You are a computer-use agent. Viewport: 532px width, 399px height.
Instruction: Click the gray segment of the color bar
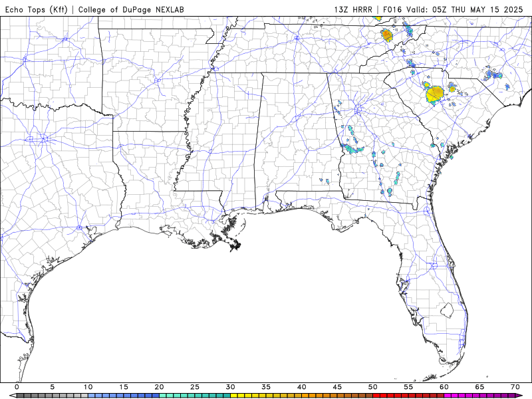click(53, 396)
